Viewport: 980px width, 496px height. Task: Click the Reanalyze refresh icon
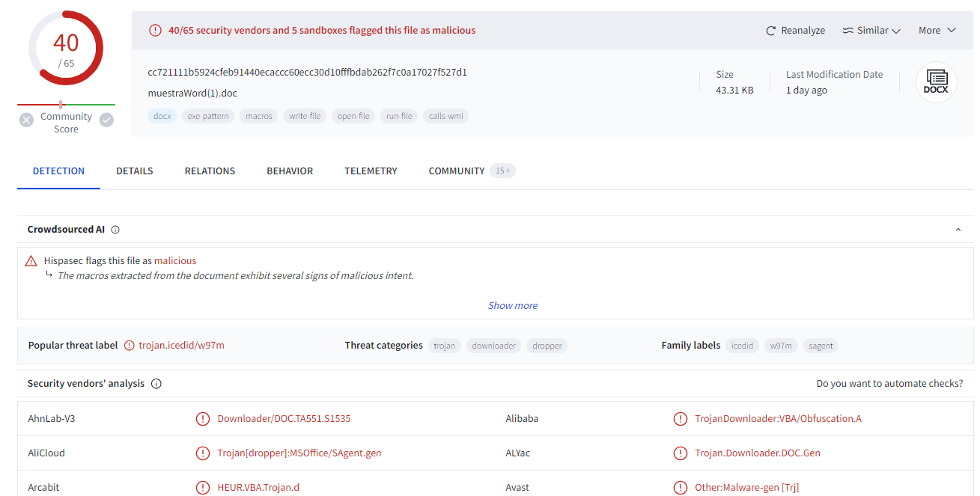tap(770, 31)
